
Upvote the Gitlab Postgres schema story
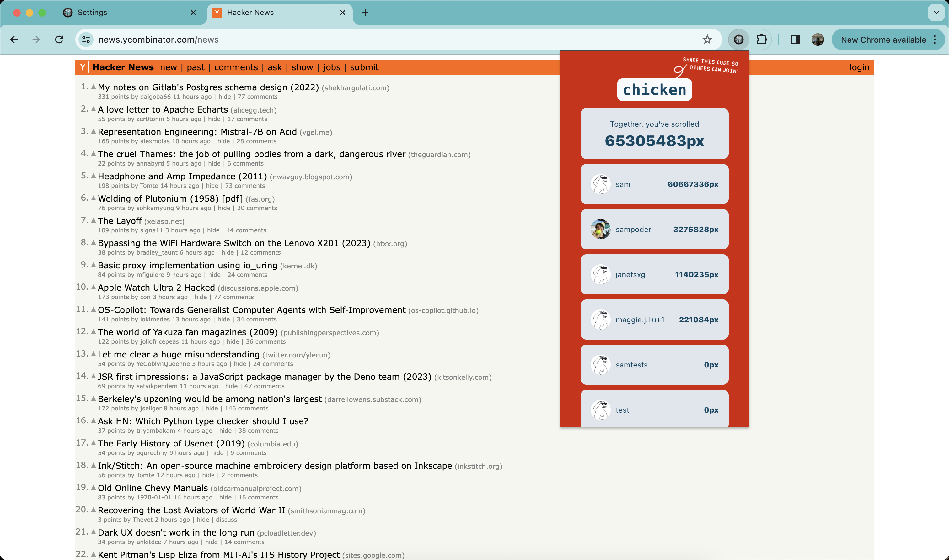coord(93,87)
